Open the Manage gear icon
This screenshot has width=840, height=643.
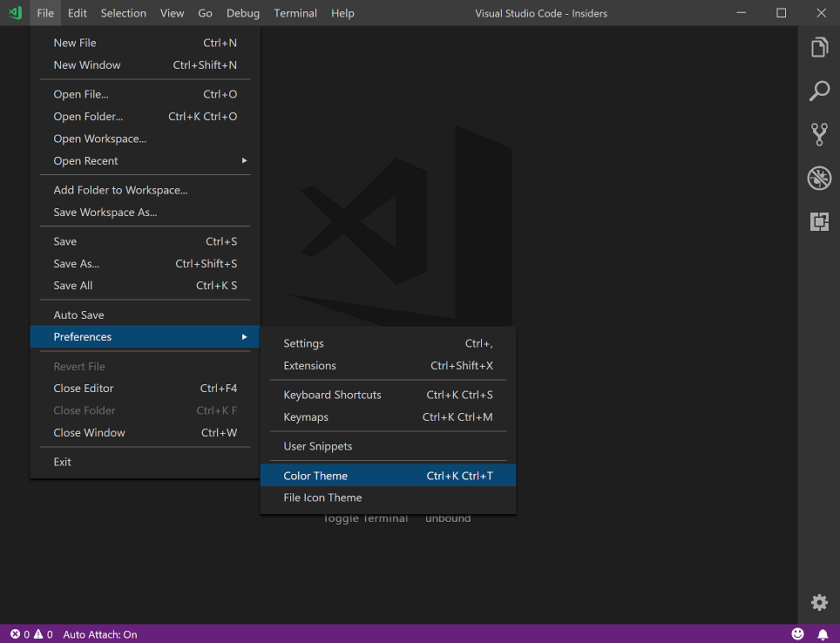[819, 602]
